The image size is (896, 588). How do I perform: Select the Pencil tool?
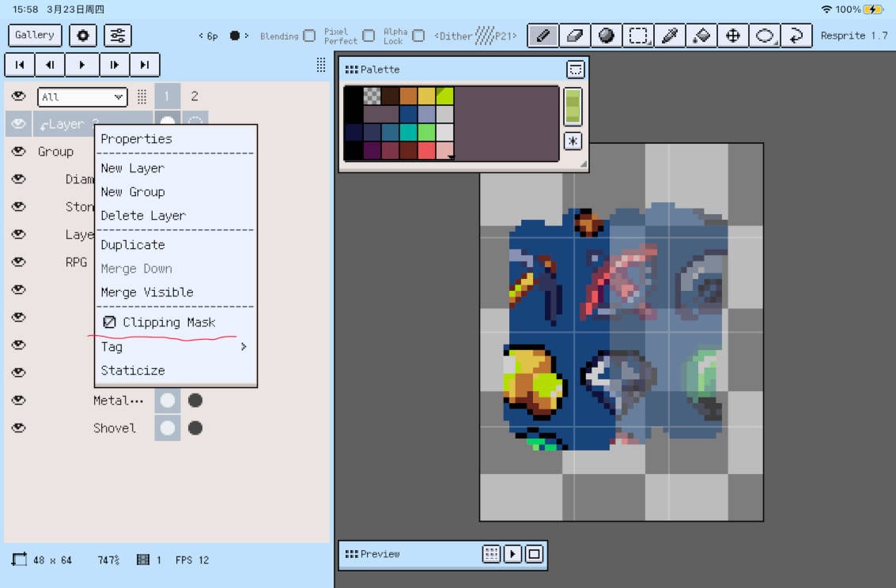(x=543, y=36)
